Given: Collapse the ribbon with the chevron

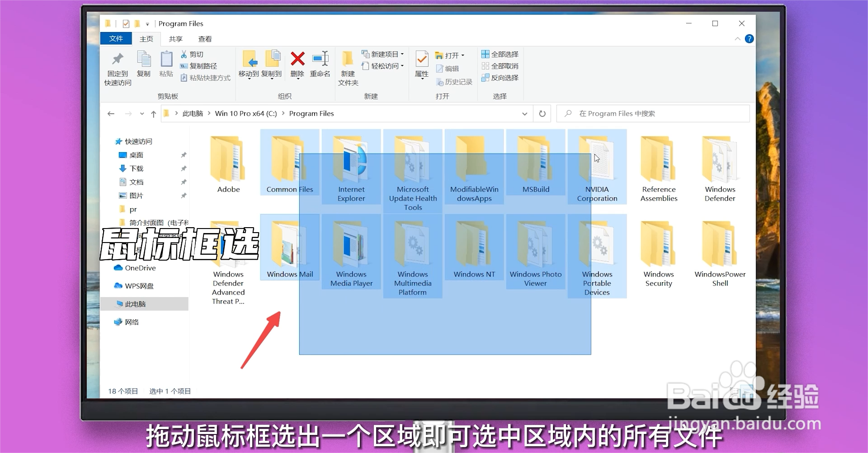Looking at the screenshot, I should coord(737,39).
